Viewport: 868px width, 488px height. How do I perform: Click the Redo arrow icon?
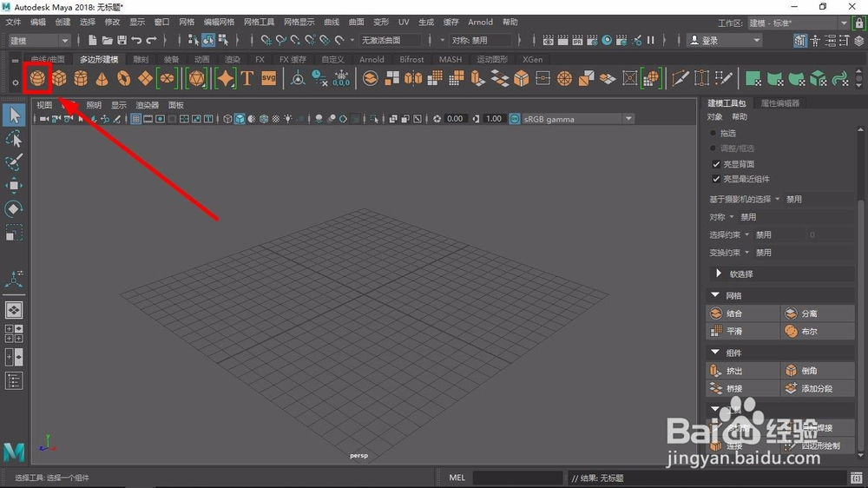point(151,40)
